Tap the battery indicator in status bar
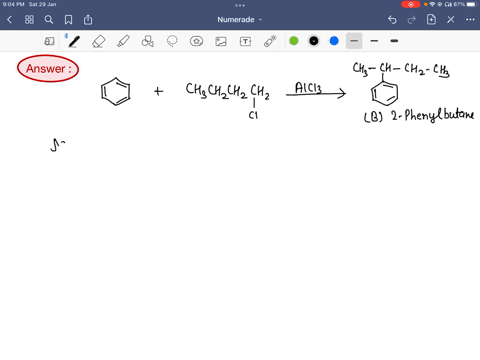 coord(472,4)
